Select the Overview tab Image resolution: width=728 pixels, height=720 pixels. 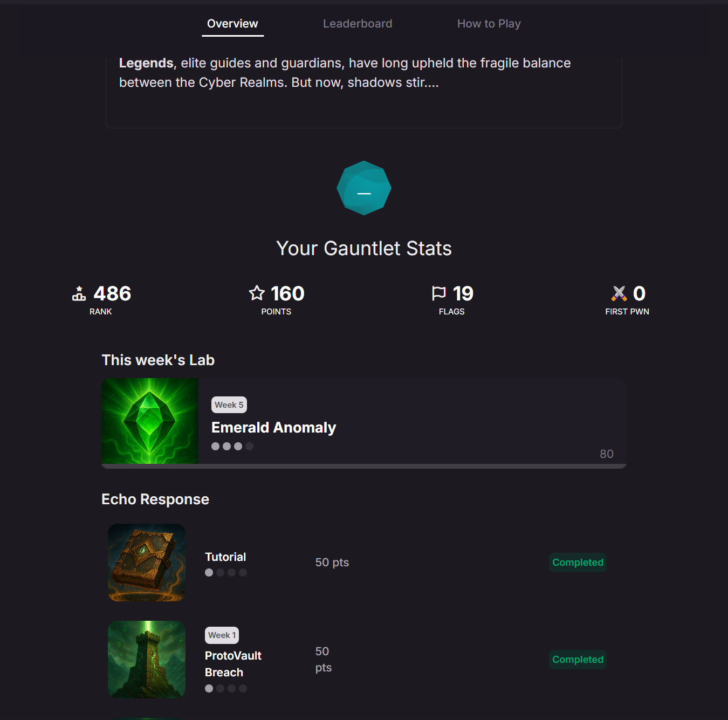(x=232, y=24)
